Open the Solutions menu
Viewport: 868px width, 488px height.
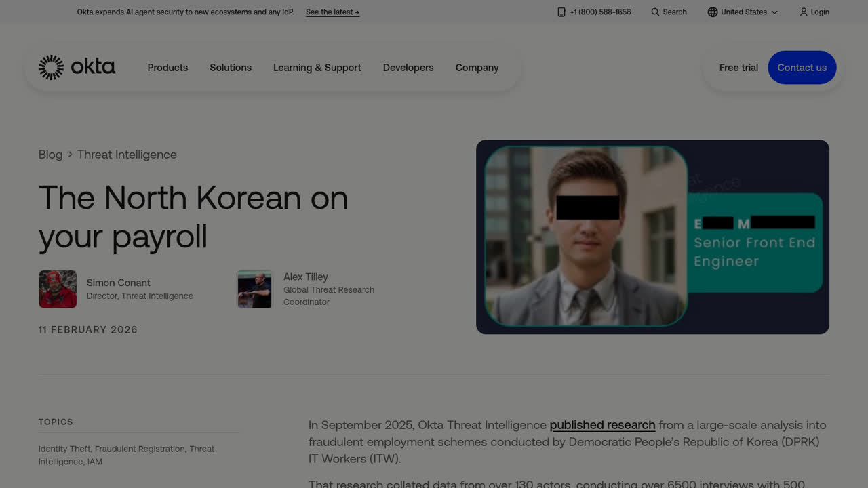[x=231, y=68]
